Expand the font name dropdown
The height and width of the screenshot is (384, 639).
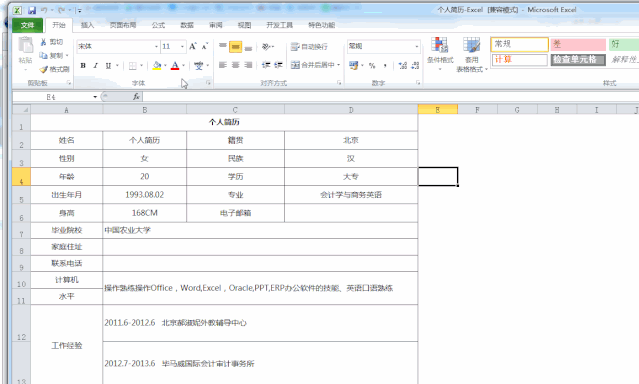pos(156,46)
